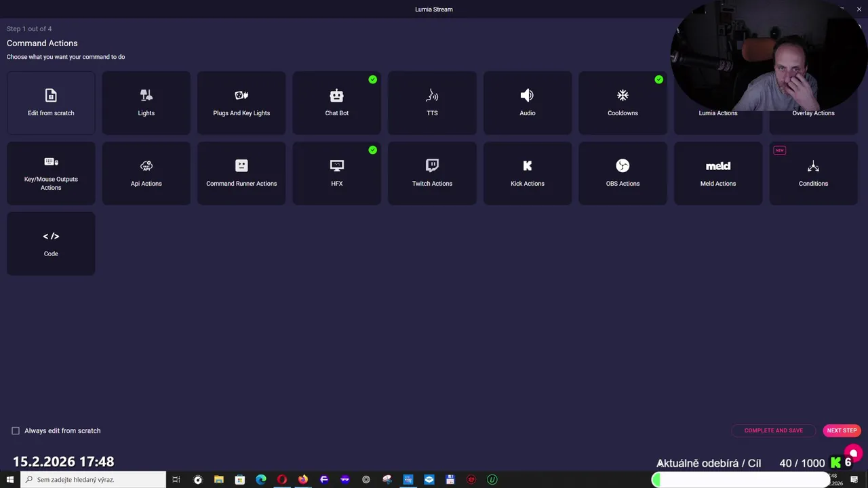Open the Windows Start menu
Screen dimensions: 868x488
click(10, 479)
